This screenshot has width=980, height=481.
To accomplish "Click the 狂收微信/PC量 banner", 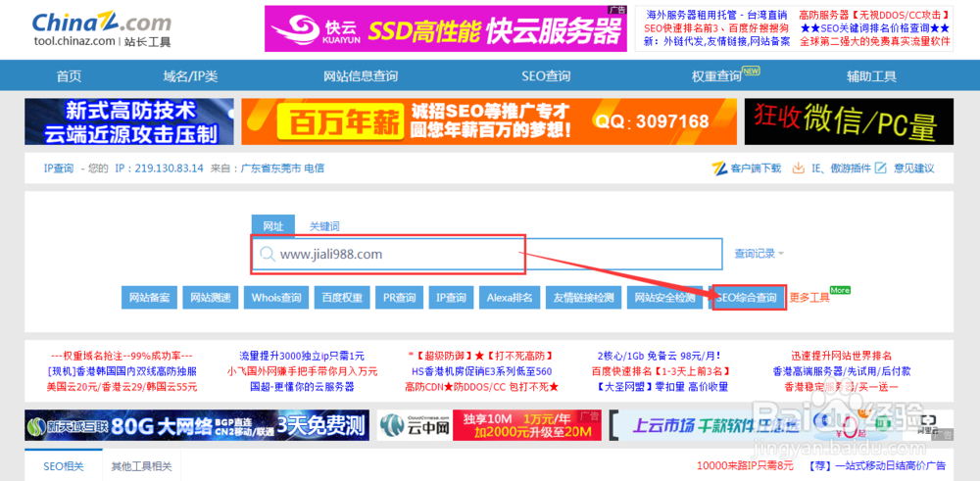I will pyautogui.click(x=849, y=121).
